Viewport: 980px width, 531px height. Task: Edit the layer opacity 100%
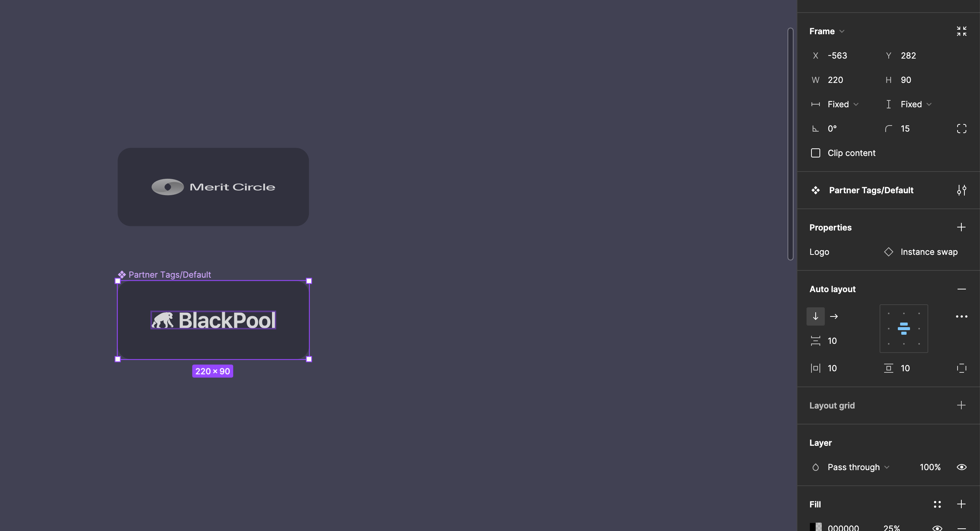(x=930, y=467)
